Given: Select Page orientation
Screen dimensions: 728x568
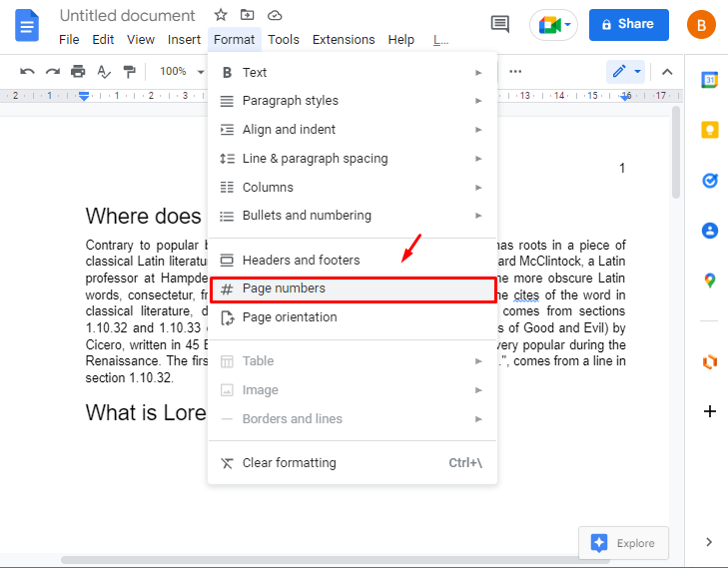Looking at the screenshot, I should (x=353, y=317).
